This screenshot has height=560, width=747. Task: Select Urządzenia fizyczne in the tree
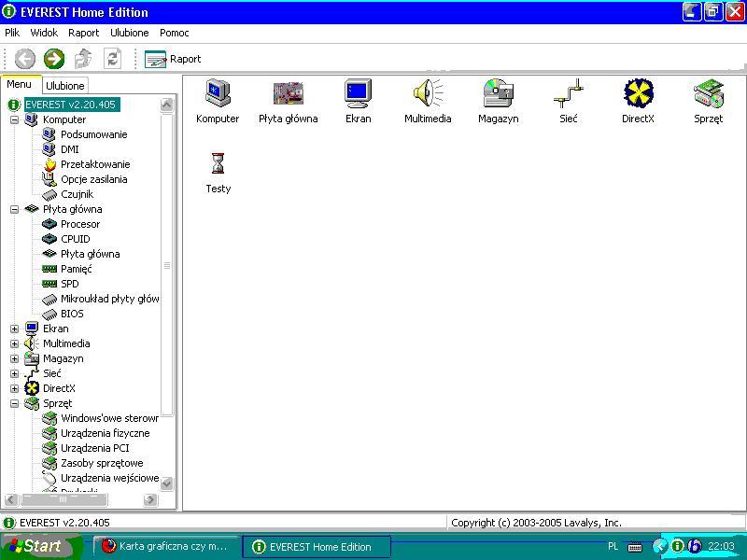(x=106, y=433)
